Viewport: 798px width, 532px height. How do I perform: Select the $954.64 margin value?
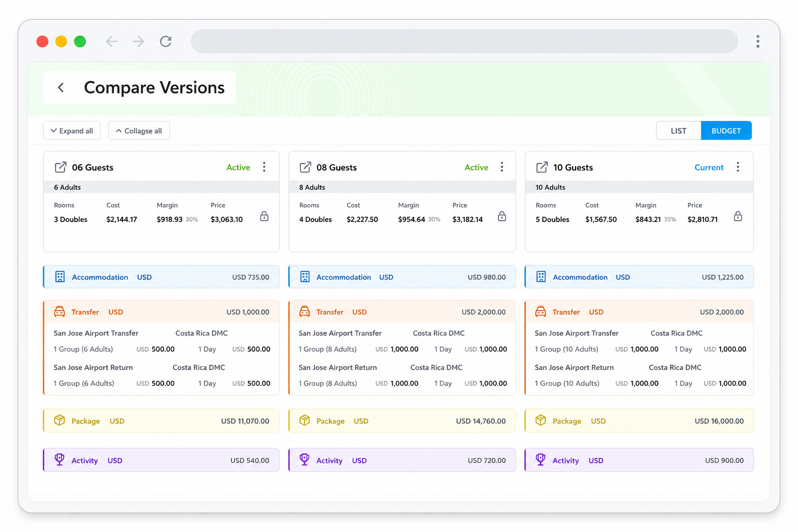tap(411, 219)
